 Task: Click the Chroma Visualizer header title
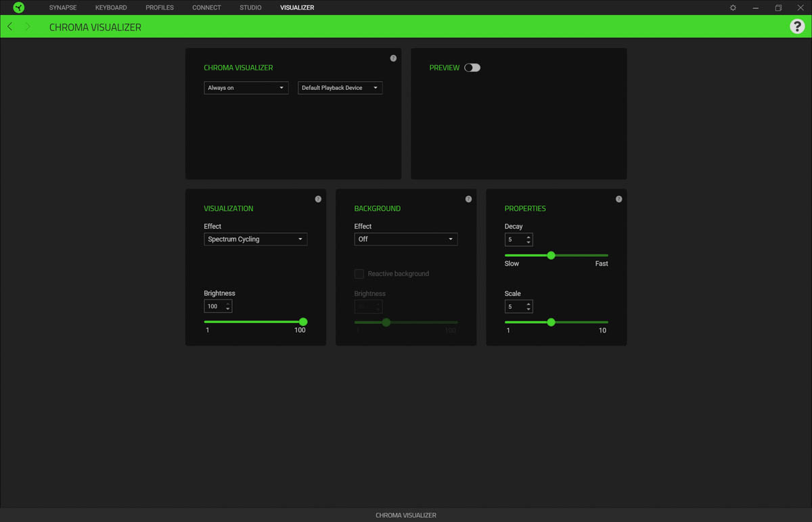95,27
